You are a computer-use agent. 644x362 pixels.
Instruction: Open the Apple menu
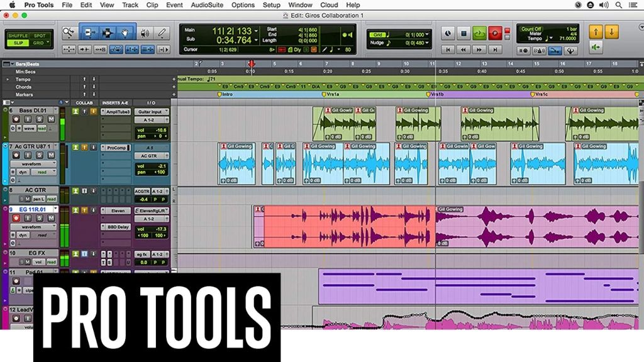[13, 5]
